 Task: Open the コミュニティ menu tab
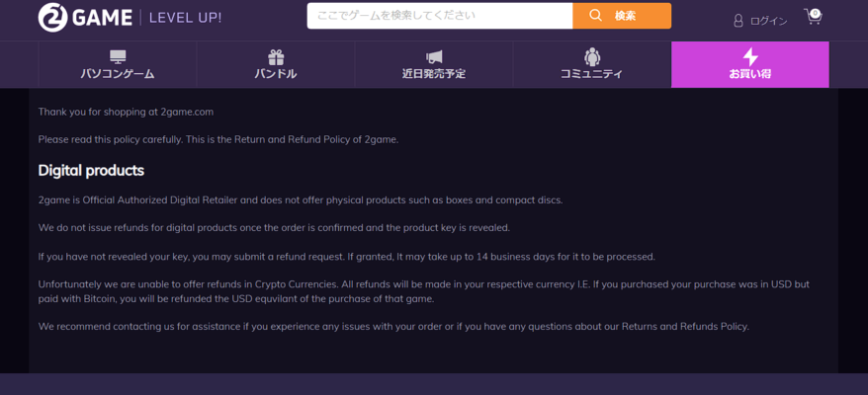[x=592, y=65]
